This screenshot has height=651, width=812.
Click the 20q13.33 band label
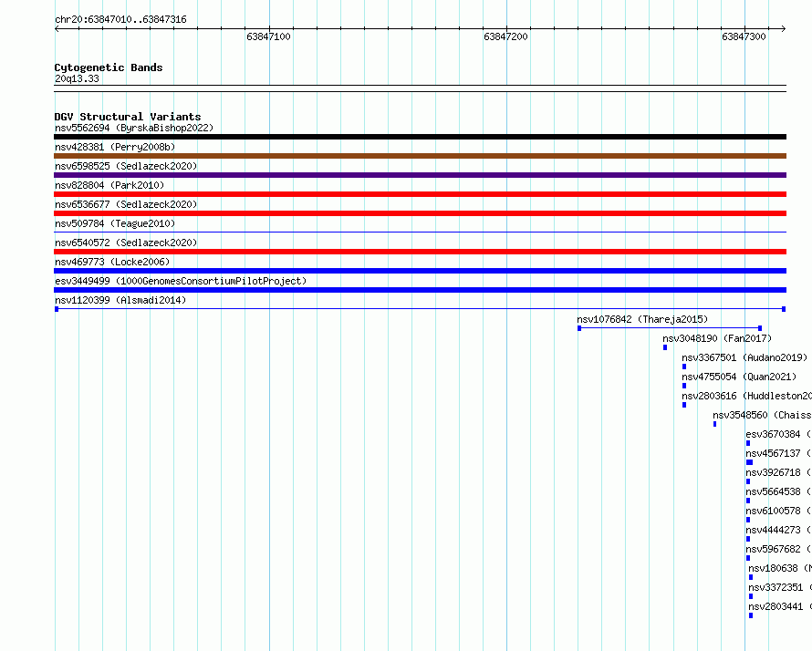tap(77, 78)
